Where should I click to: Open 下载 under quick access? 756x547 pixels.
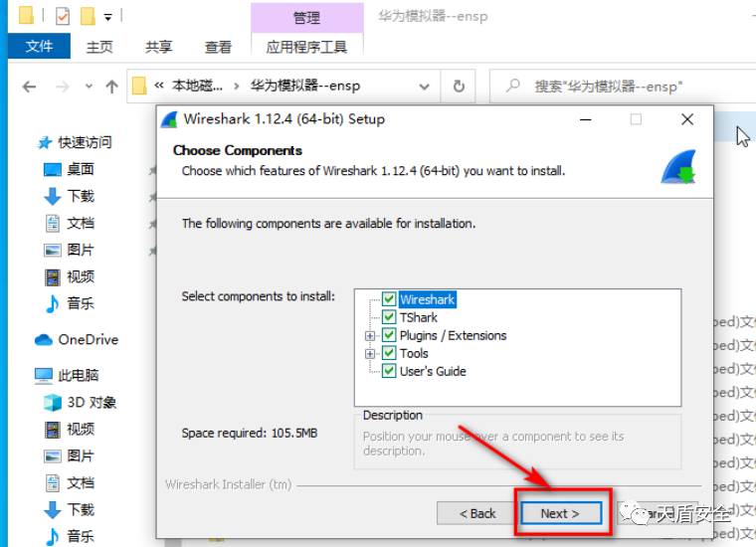tap(69, 196)
